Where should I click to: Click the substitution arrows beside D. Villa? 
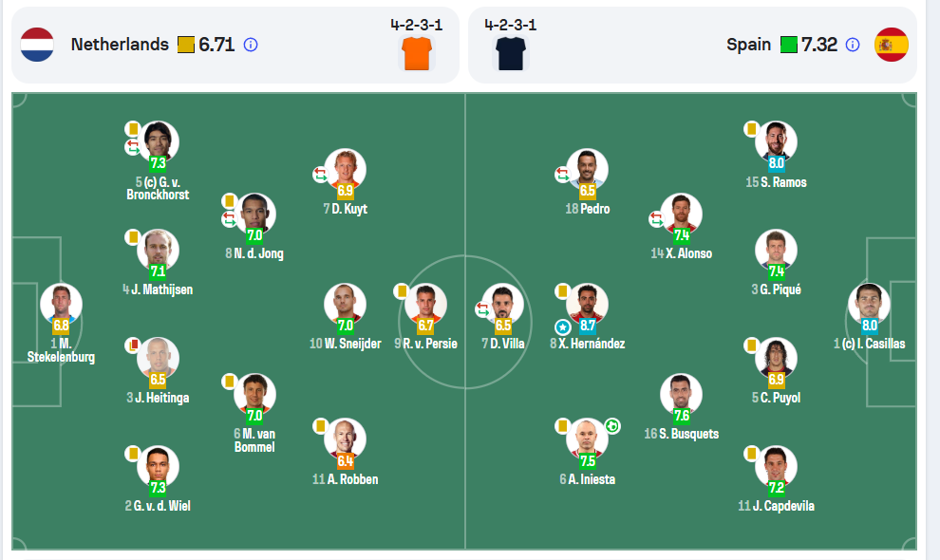point(484,309)
